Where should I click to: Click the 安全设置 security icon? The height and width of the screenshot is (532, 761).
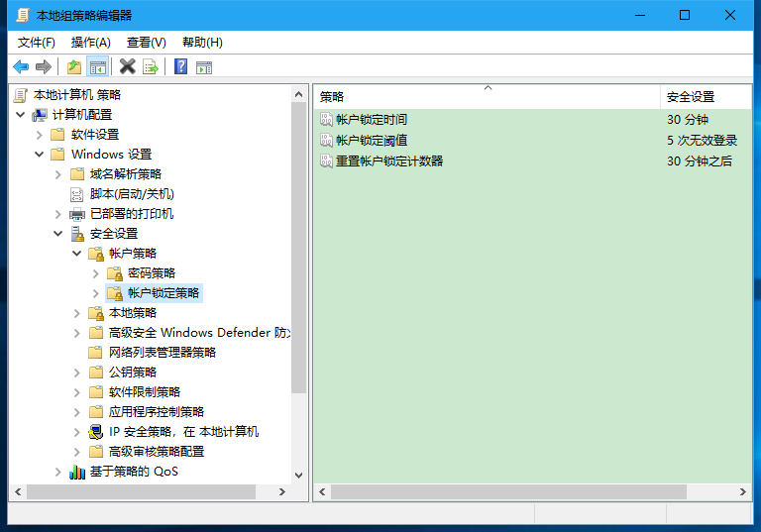tap(77, 234)
